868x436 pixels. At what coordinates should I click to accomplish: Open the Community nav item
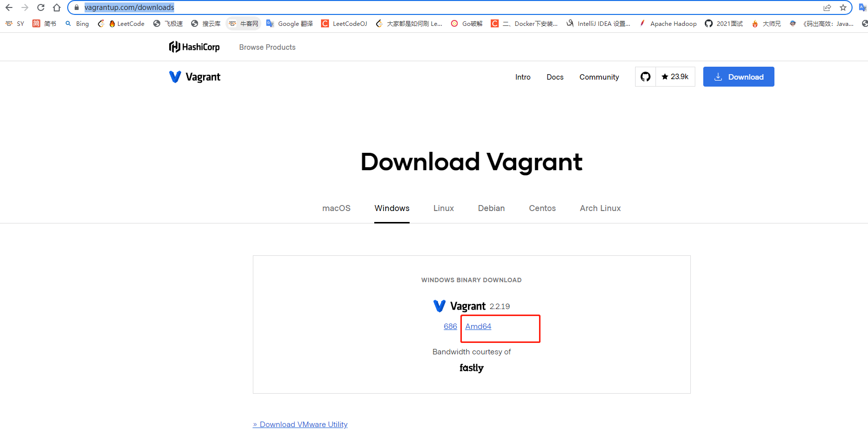[599, 77]
